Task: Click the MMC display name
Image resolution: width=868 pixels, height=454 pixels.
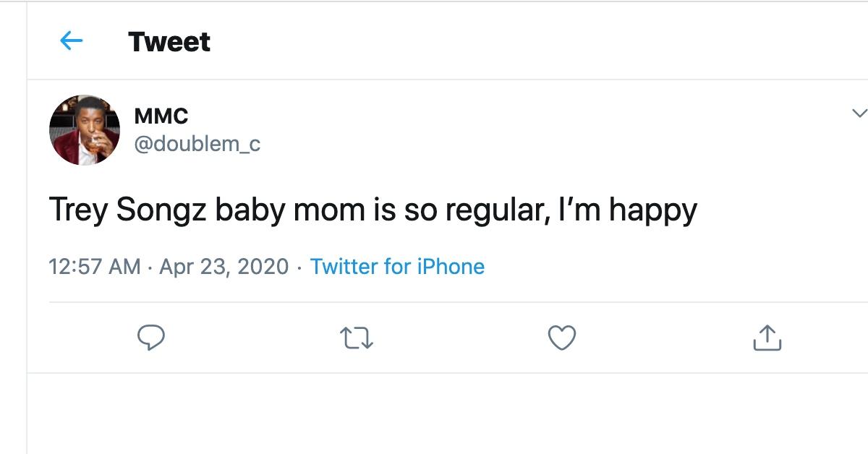Action: point(161,116)
